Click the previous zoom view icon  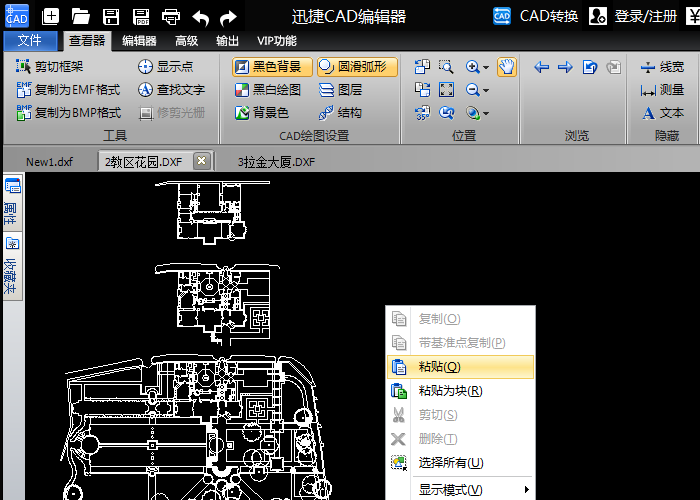coord(446,113)
